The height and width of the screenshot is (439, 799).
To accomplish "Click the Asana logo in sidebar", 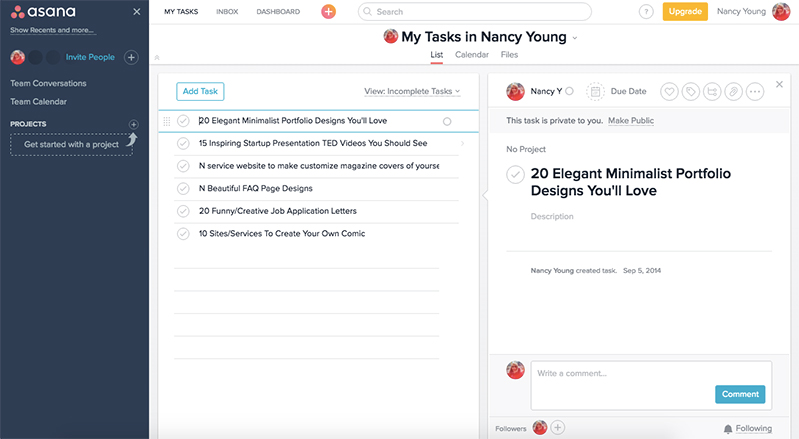I will click(x=43, y=11).
